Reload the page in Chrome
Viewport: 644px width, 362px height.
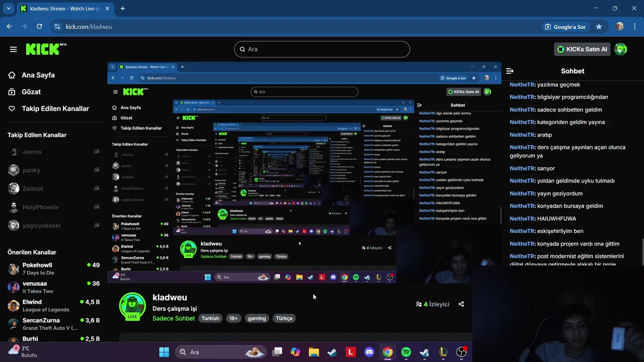pyautogui.click(x=39, y=27)
